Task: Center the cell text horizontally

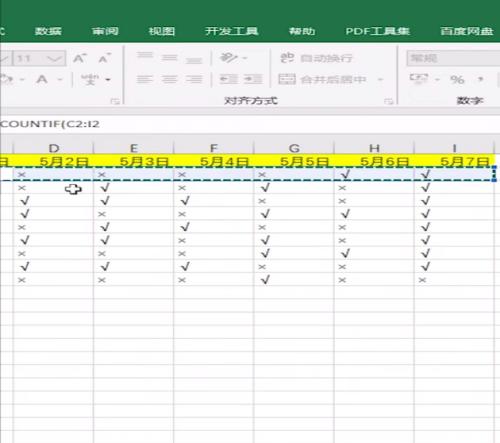Action: coord(169,79)
